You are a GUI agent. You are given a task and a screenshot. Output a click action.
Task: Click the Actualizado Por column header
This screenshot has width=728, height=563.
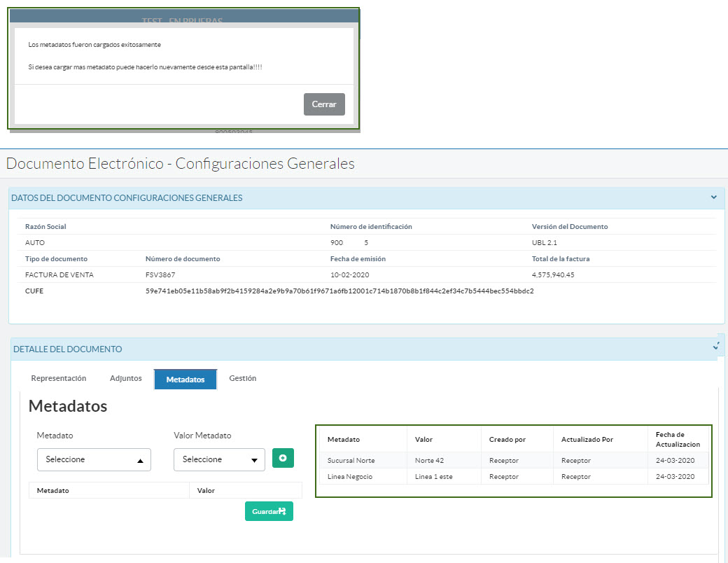587,440
